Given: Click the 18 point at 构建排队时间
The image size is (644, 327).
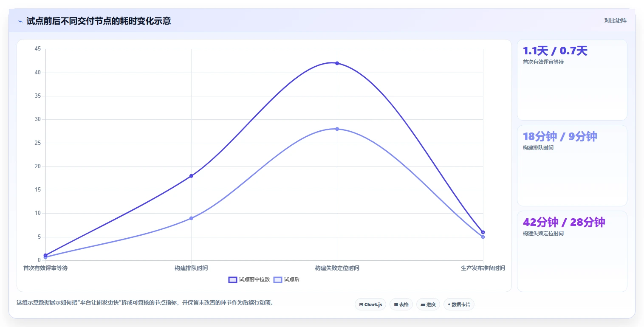Looking at the screenshot, I should point(191,176).
